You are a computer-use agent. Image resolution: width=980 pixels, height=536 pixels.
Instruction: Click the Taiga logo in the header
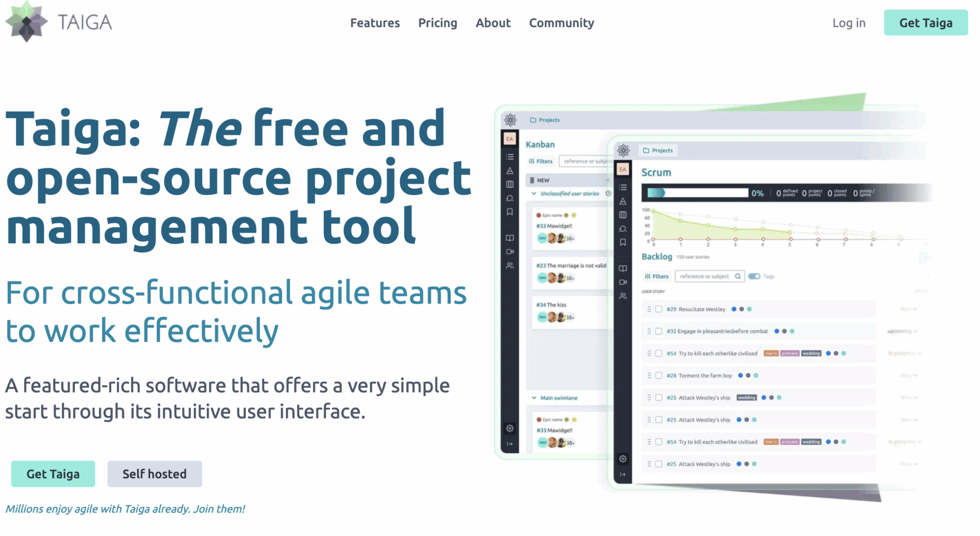point(59,22)
